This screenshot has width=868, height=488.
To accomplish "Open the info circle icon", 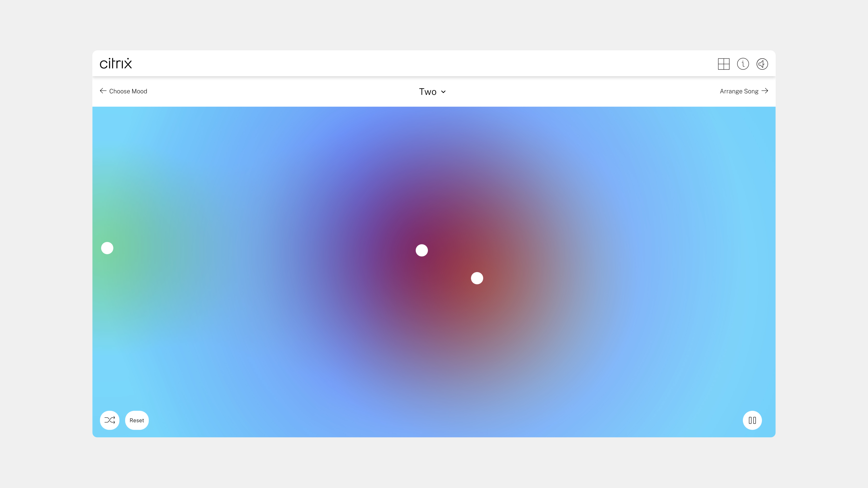I will pyautogui.click(x=743, y=64).
